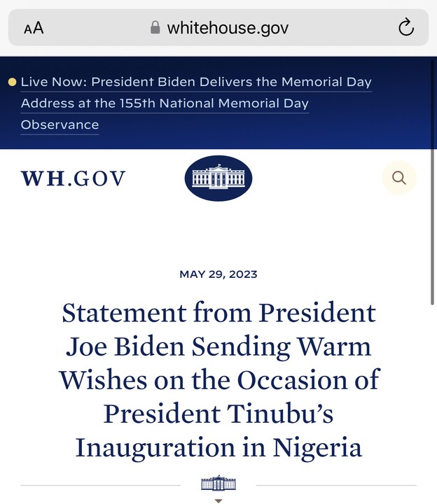Viewport: 437px width, 504px height.
Task: Tap the AA text size button
Action: [x=34, y=28]
